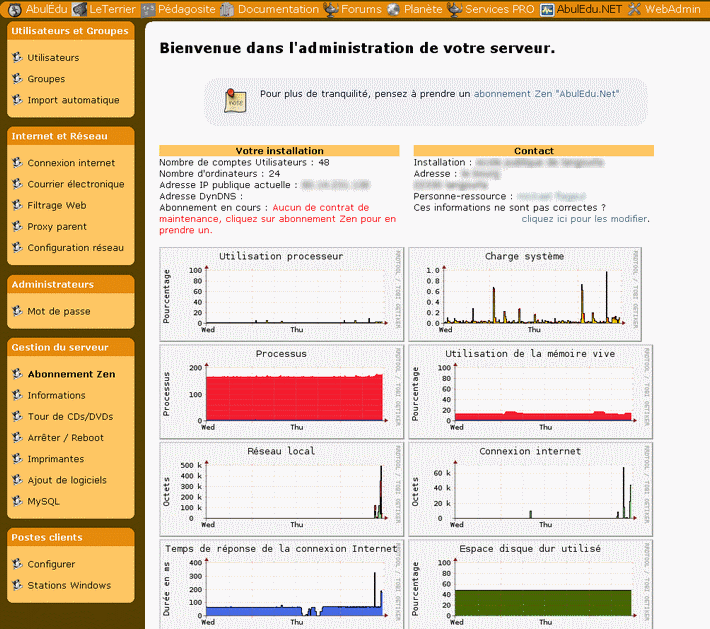
Task: Open the AbulÉdu top menu item
Action: click(x=46, y=9)
